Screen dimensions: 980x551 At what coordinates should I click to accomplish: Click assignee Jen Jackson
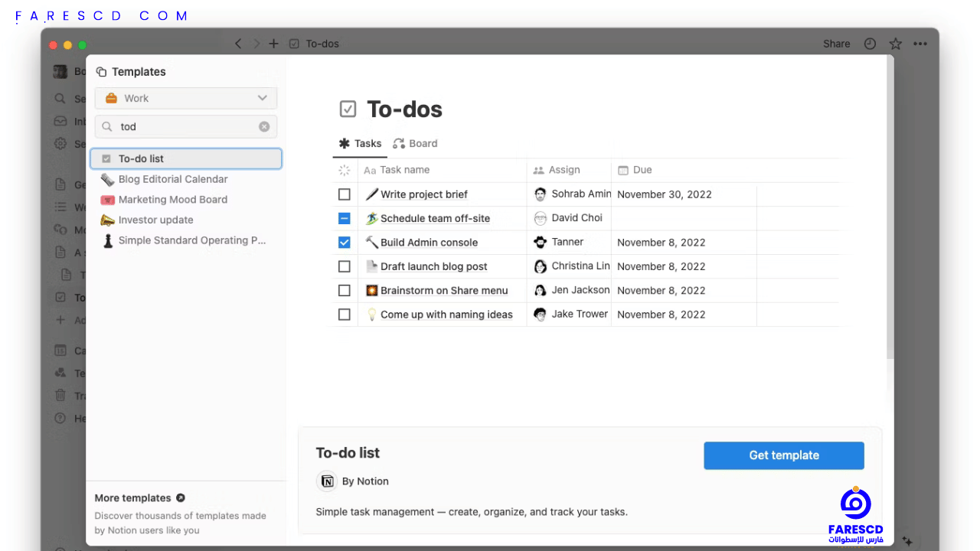(x=572, y=290)
